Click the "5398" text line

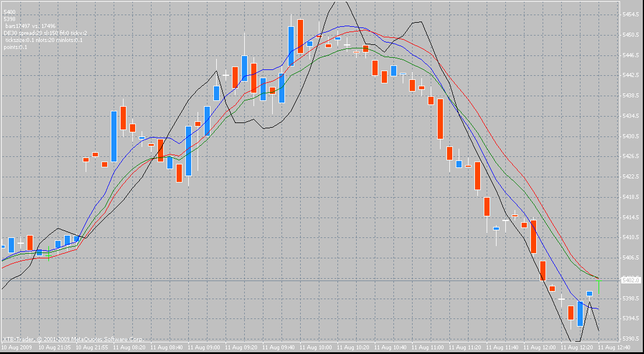tap(9, 19)
